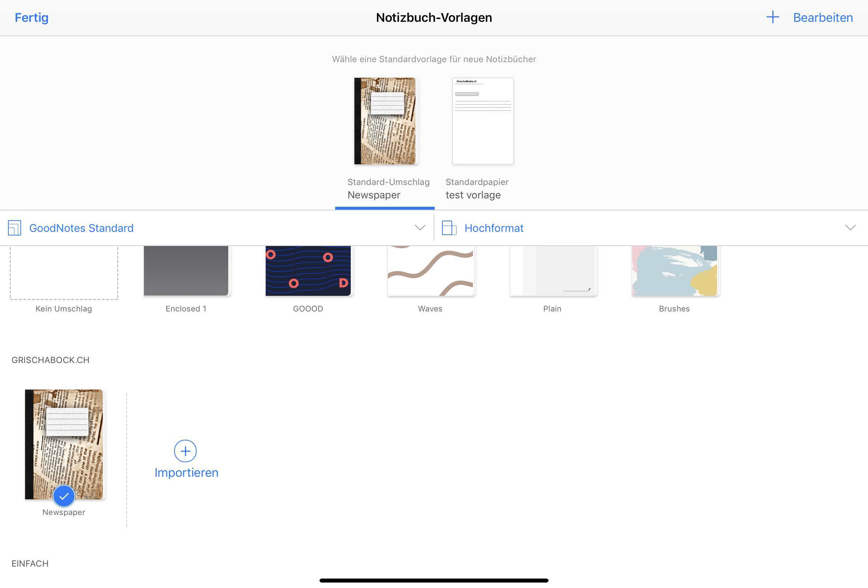Tap the test vorlage paper preview
This screenshot has height=588, width=868.
(x=483, y=121)
